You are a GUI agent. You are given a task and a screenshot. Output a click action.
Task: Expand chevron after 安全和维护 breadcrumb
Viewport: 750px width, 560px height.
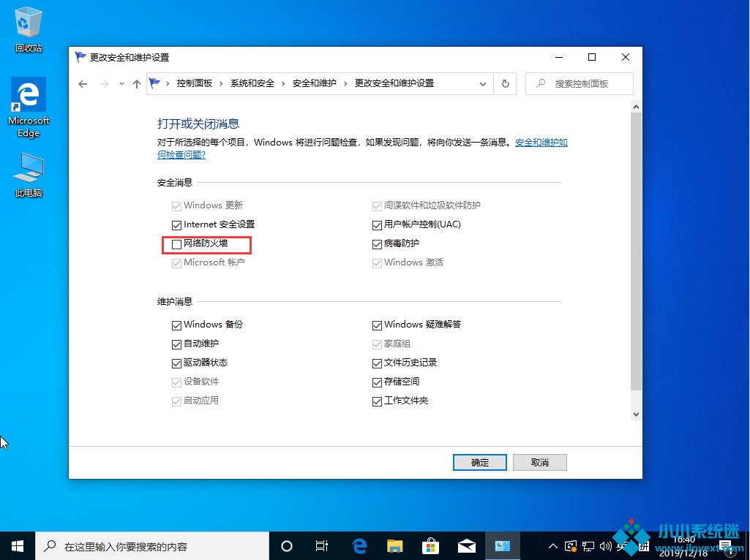point(345,83)
